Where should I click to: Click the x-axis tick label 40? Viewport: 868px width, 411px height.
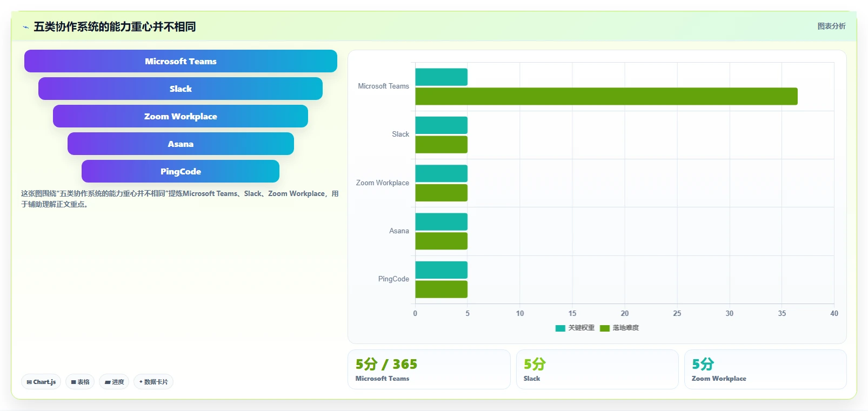(x=834, y=313)
